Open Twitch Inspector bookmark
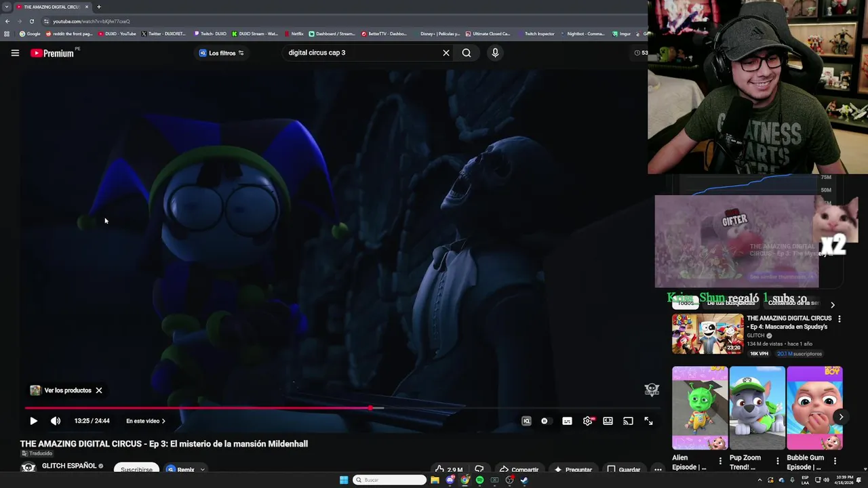 [x=536, y=34]
